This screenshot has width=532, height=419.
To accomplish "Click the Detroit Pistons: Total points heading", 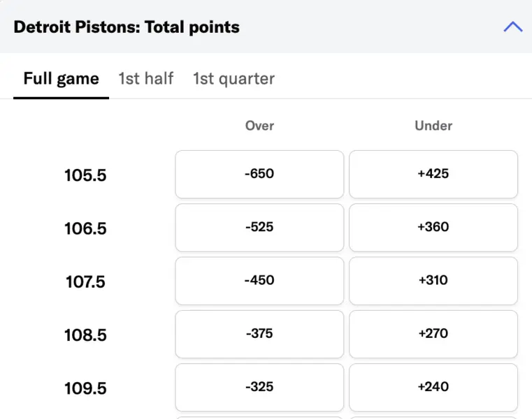I will point(127,27).
